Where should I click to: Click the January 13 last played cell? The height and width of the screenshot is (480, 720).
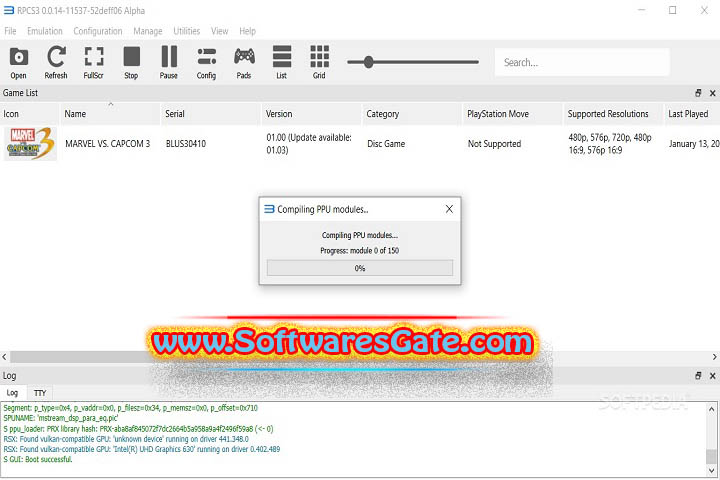[694, 144]
